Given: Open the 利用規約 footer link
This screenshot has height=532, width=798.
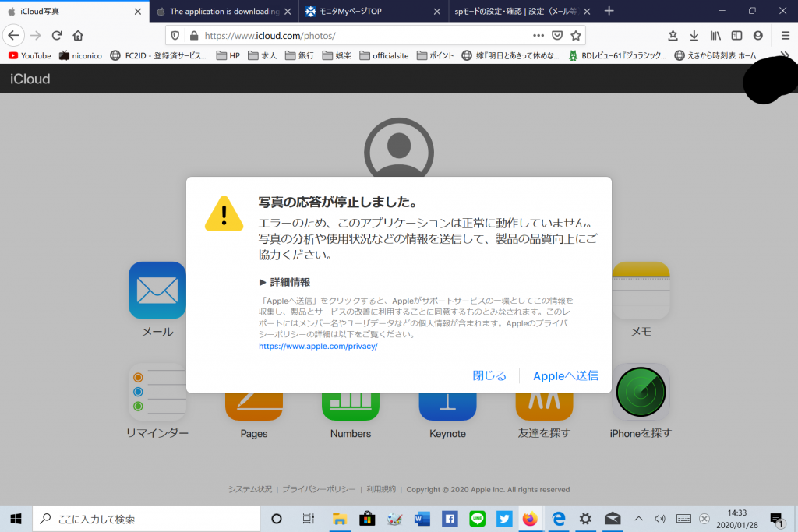Looking at the screenshot, I should tap(381, 489).
